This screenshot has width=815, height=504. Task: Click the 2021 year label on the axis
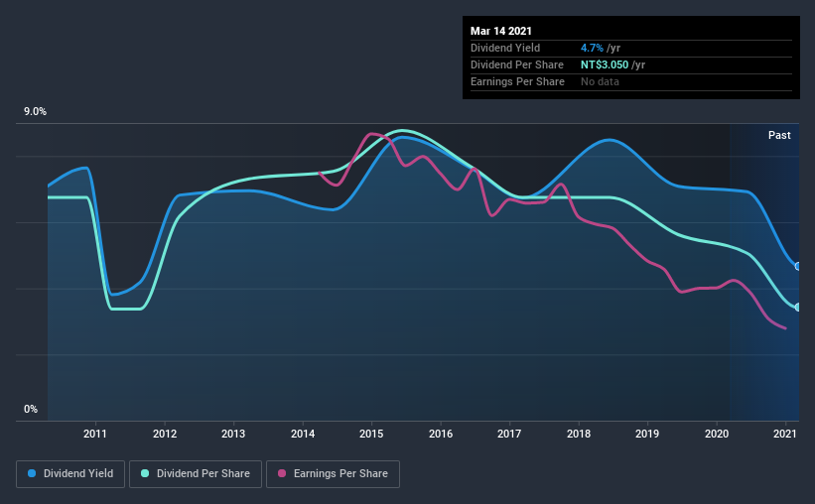coord(785,434)
